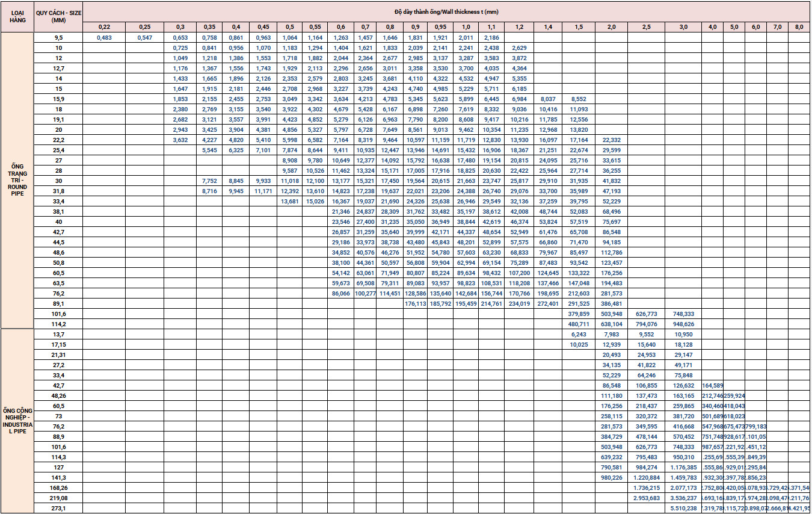The image size is (812, 514).
Task: Click the value 794,076
Action: [x=646, y=324]
